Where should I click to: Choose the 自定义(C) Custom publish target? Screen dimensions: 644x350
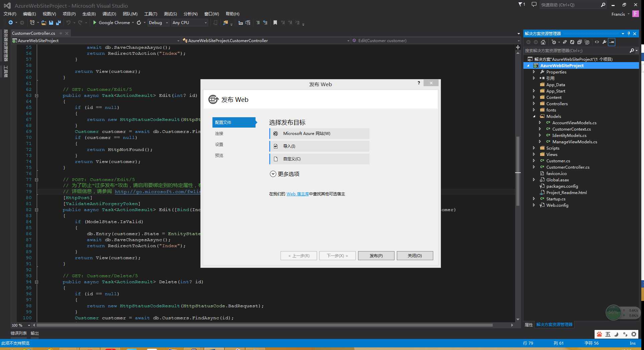click(319, 159)
